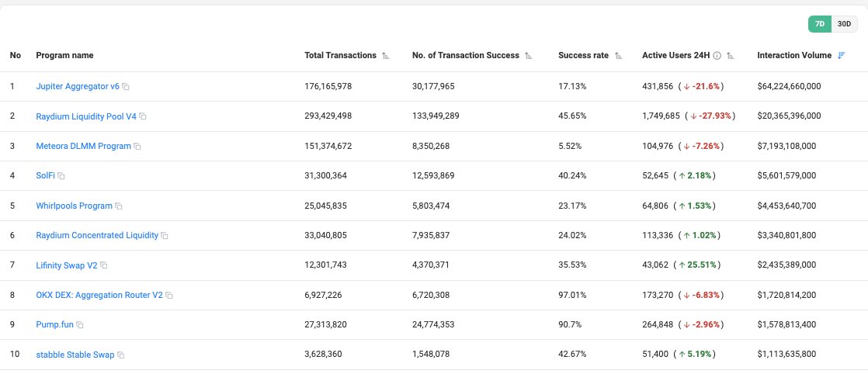Viewport: 868px width, 374px height.
Task: Select Jupiter interaction volume $64,224,660,000
Action: pos(789,86)
